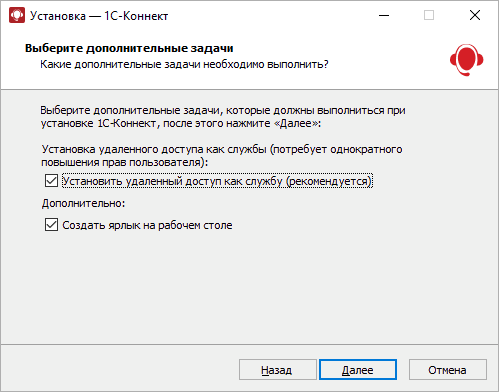Click the 'Какие дополнительные задачи необходимо выполнить?' subtitle
499x392 pixels.
coord(184,64)
